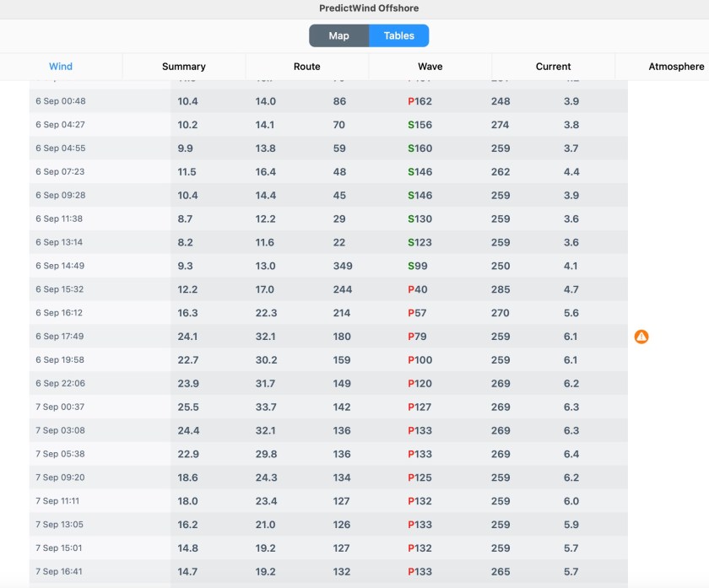Click the 33.7 gust value
The width and height of the screenshot is (709, 588).
coord(265,407)
